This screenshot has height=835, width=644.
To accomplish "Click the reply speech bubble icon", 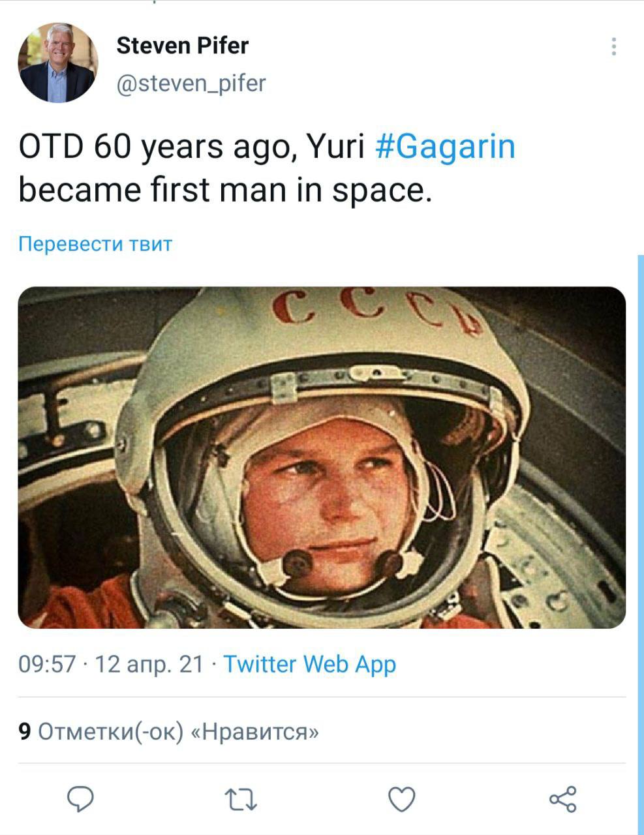I will click(81, 799).
